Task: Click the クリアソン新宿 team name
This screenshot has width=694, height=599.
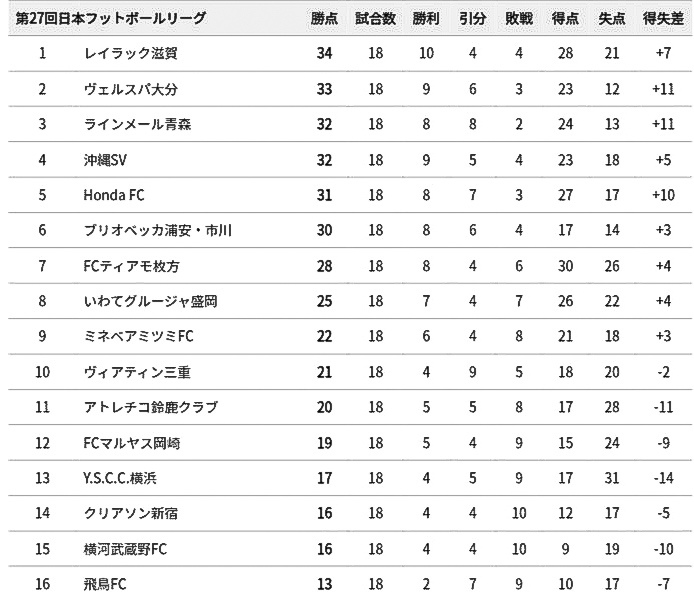Action: 131,513
